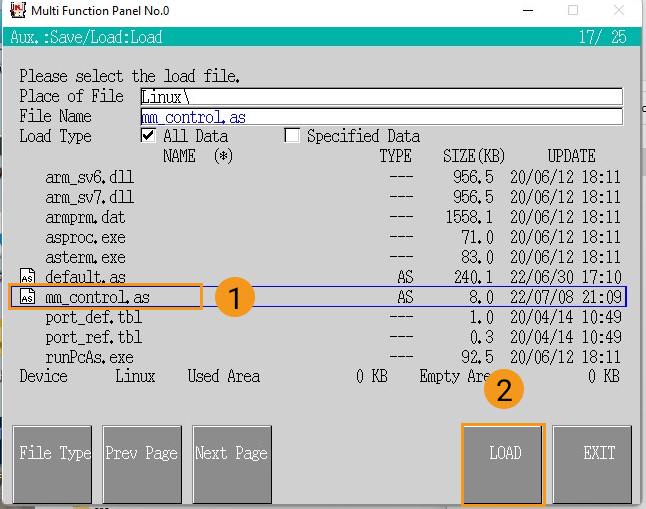Maximize the Multi Function Panel window
Image resolution: width=646 pixels, height=509 pixels.
(x=573, y=11)
